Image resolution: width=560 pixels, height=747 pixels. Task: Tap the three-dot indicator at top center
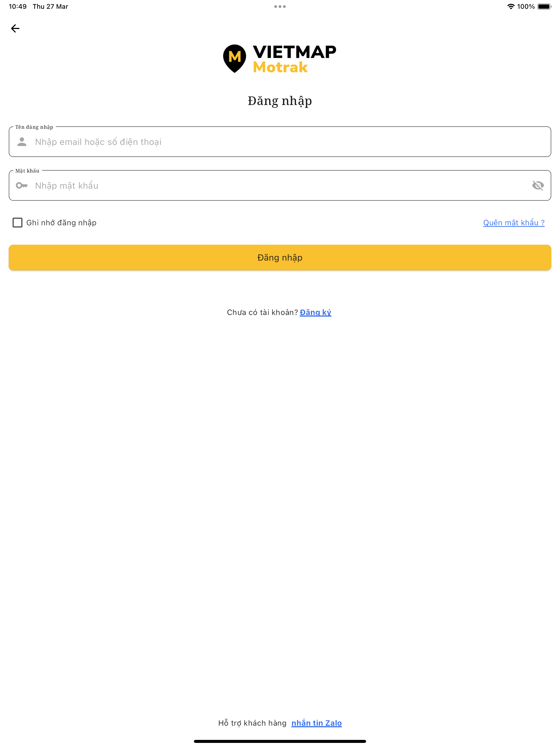point(280,6)
